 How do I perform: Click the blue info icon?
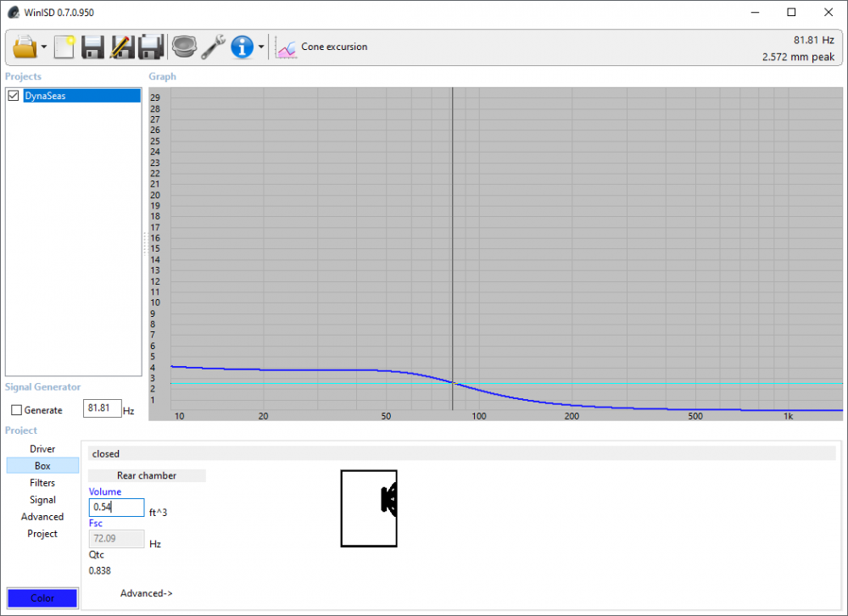coord(243,47)
